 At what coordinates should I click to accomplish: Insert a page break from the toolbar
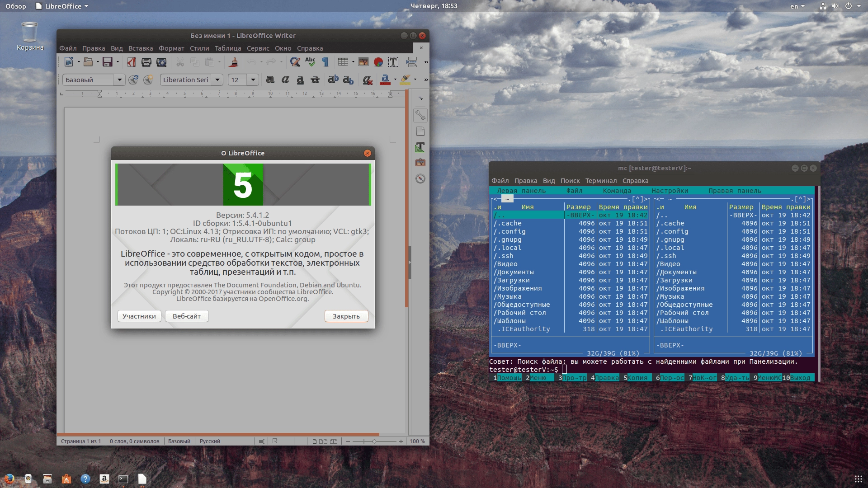pyautogui.click(x=411, y=62)
